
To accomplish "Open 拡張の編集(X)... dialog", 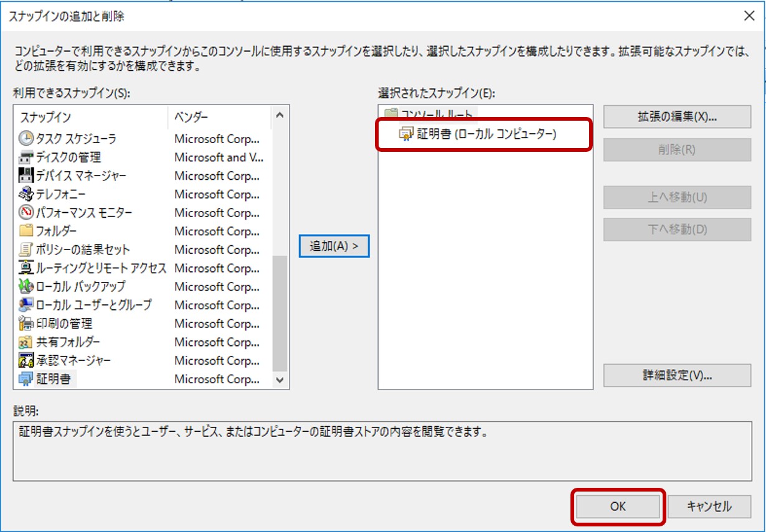I will 676,117.
